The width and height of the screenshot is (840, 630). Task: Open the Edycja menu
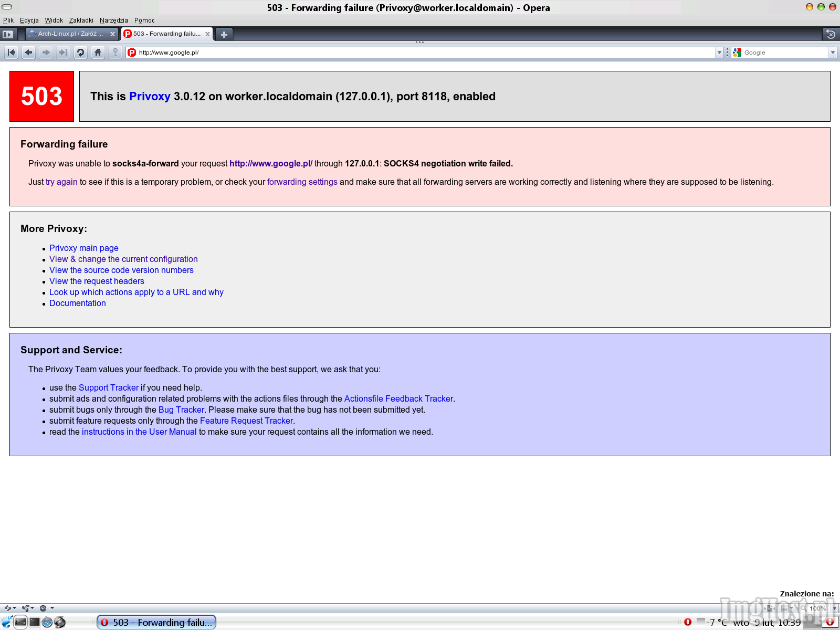point(29,20)
